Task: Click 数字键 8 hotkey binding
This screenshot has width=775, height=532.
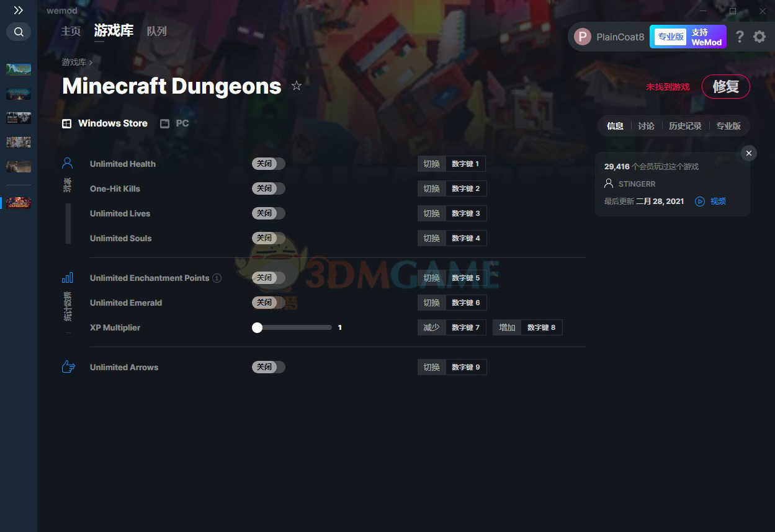Action: 541,327
